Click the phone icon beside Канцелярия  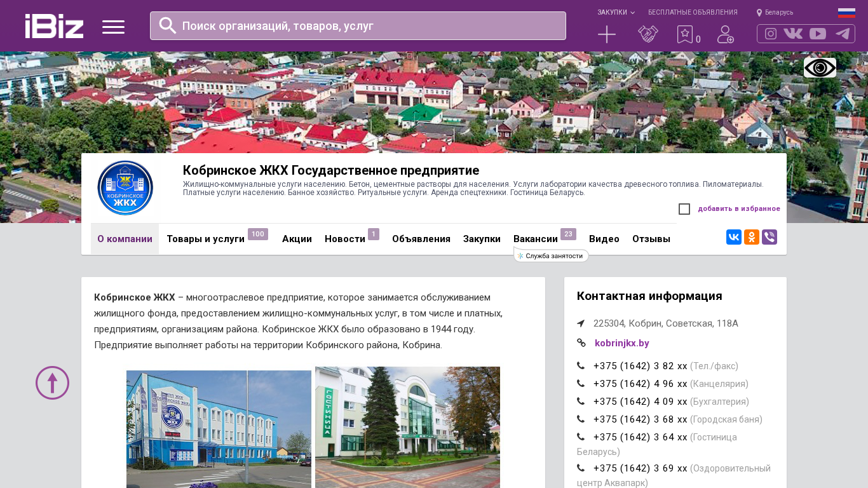pos(581,384)
